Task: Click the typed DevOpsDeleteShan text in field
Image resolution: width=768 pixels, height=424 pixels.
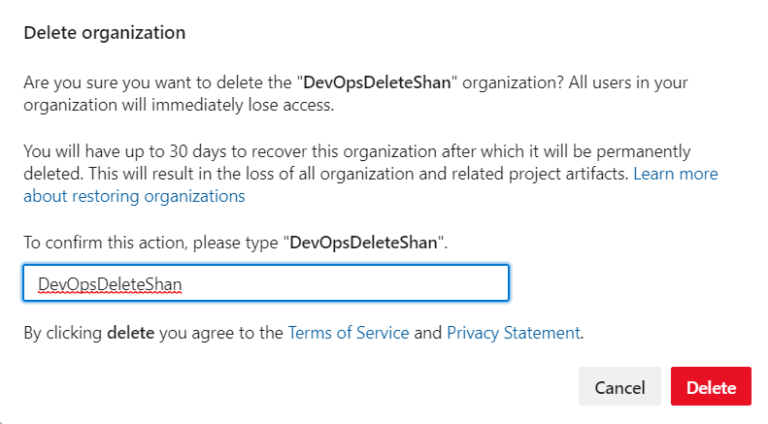Action: click(110, 284)
